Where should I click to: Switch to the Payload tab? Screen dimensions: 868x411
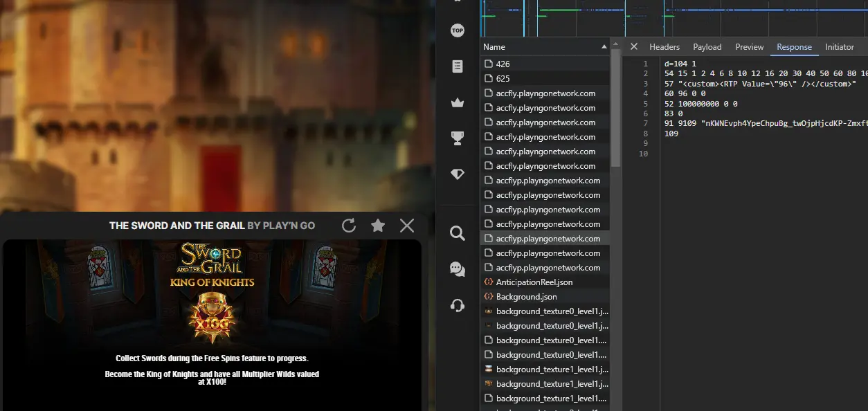pyautogui.click(x=707, y=46)
